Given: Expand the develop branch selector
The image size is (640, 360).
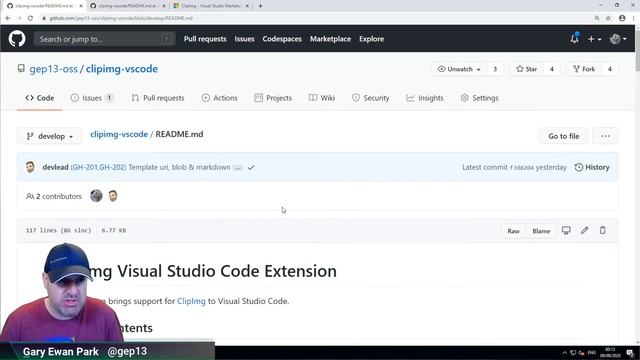Looking at the screenshot, I should click(x=49, y=136).
